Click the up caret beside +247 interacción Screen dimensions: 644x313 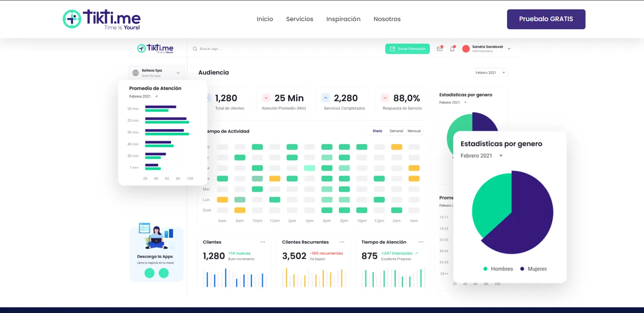(x=416, y=253)
